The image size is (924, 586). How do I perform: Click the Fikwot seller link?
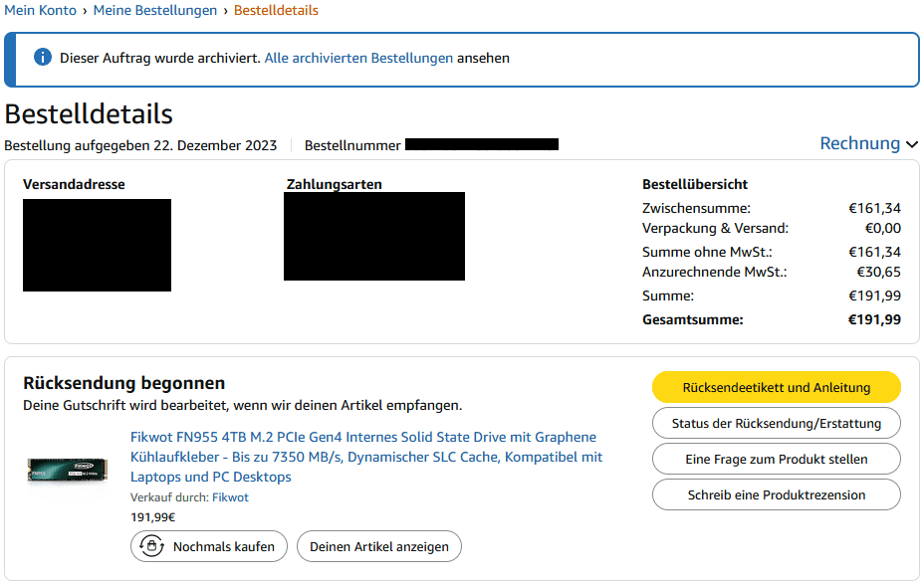230,497
